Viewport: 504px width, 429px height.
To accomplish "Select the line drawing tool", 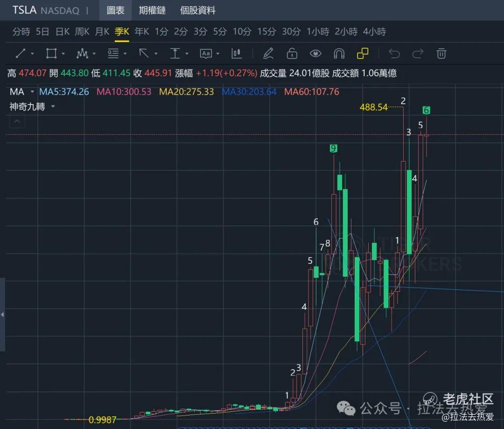I will tap(20, 53).
